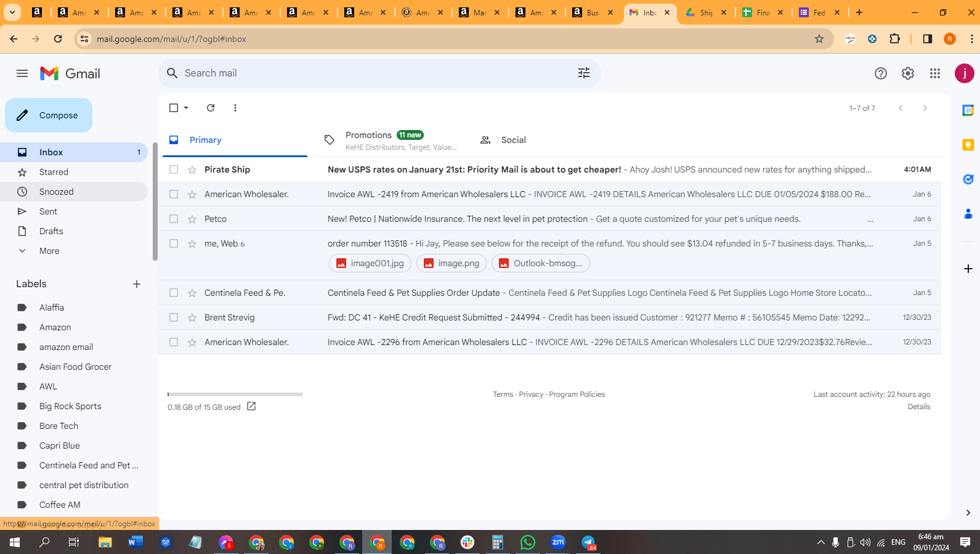View account activity Details link
Viewport: 980px width, 554px height.
(919, 407)
